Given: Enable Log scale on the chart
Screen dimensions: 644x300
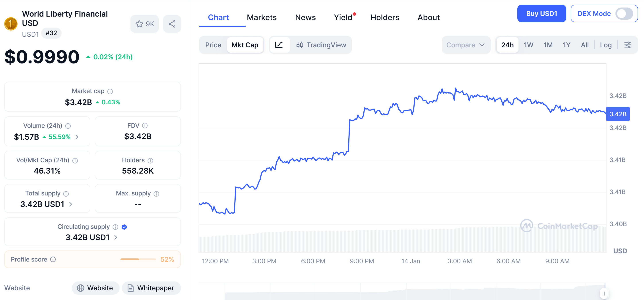Looking at the screenshot, I should pos(606,45).
